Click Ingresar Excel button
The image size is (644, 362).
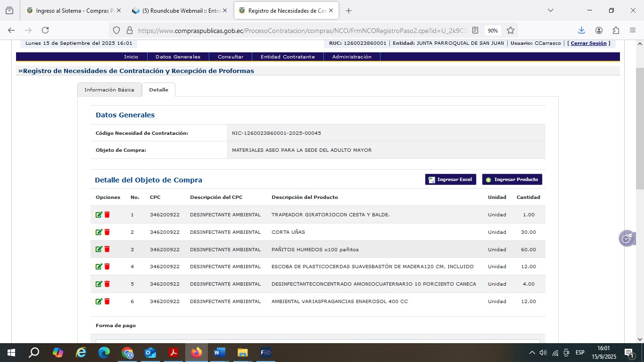(450, 180)
